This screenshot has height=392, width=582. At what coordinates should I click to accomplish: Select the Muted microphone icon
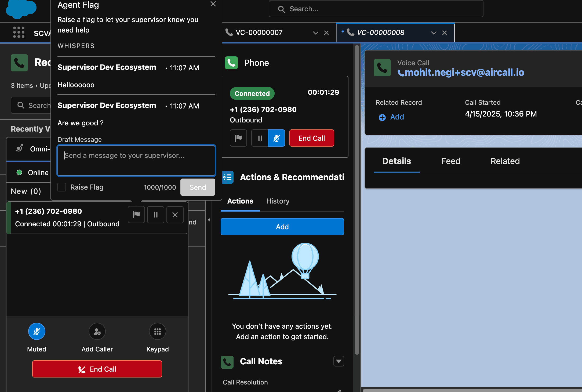[x=37, y=332]
